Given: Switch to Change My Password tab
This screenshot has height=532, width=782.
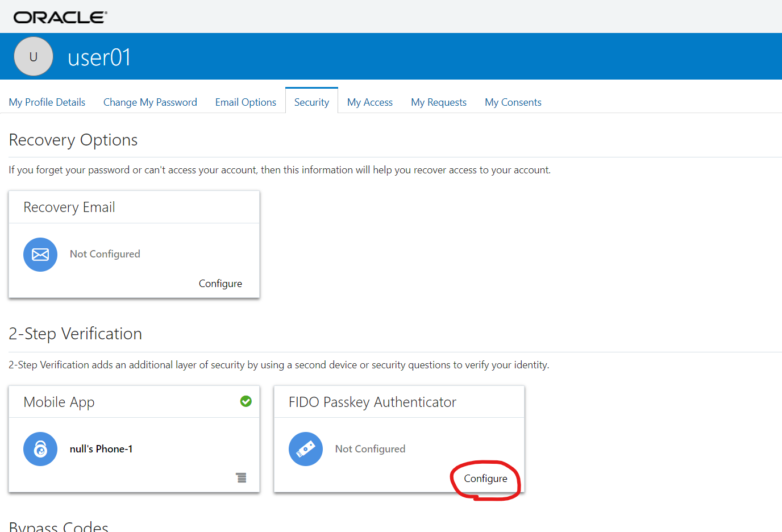Looking at the screenshot, I should click(x=150, y=102).
